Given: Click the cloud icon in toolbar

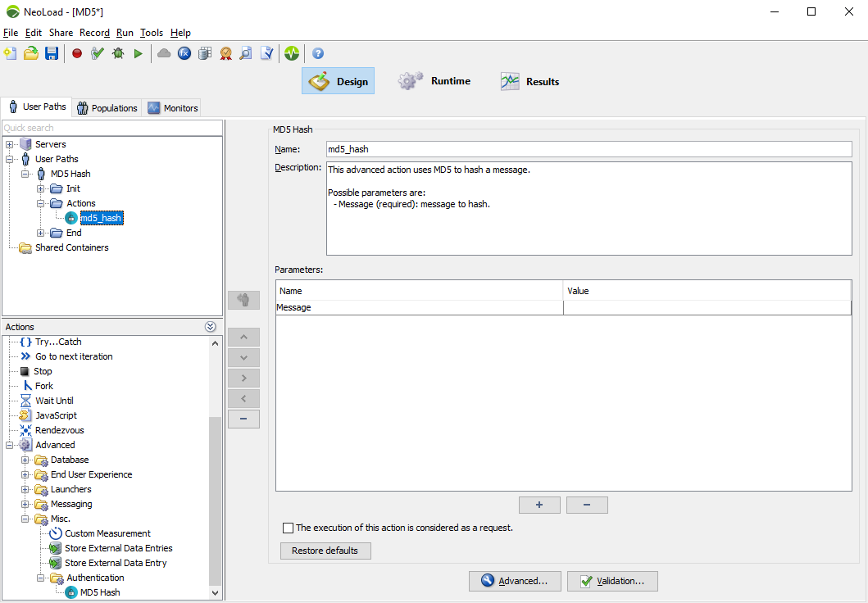Looking at the screenshot, I should [164, 53].
